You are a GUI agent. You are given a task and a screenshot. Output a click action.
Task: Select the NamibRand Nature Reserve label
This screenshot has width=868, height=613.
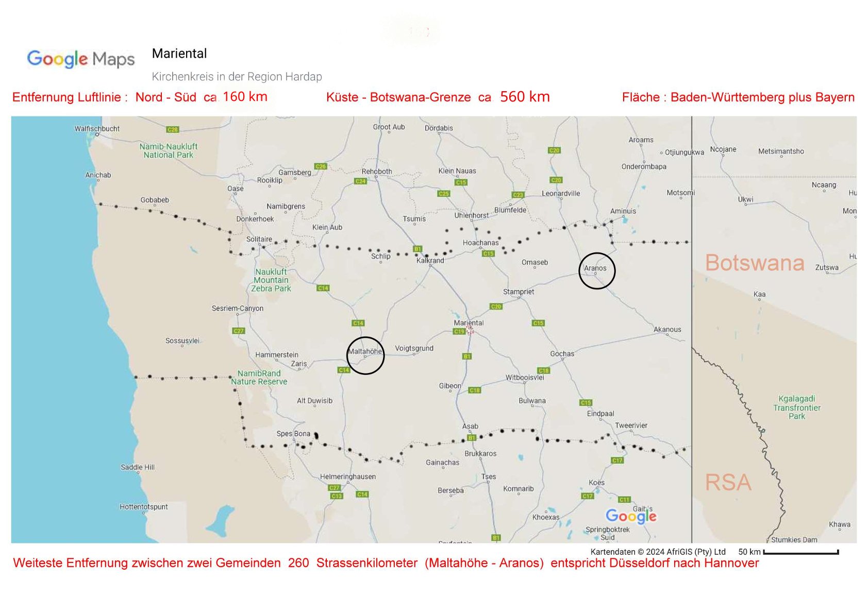(x=259, y=378)
